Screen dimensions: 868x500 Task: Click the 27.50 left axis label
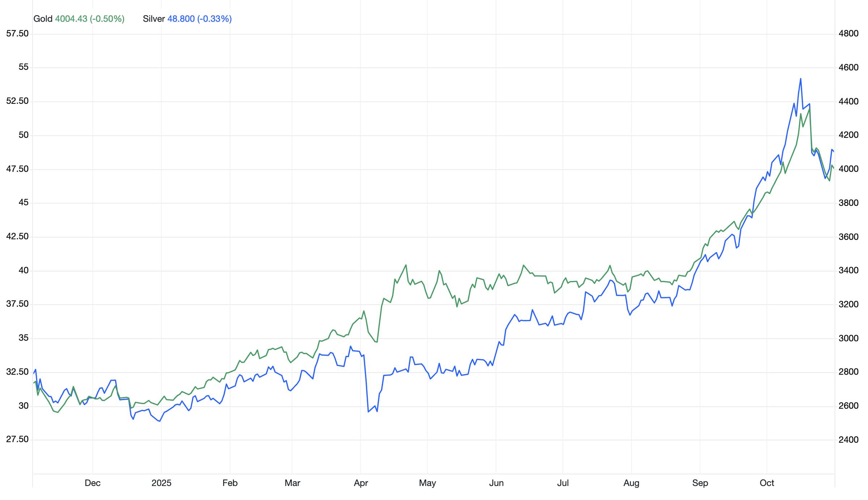tap(17, 440)
